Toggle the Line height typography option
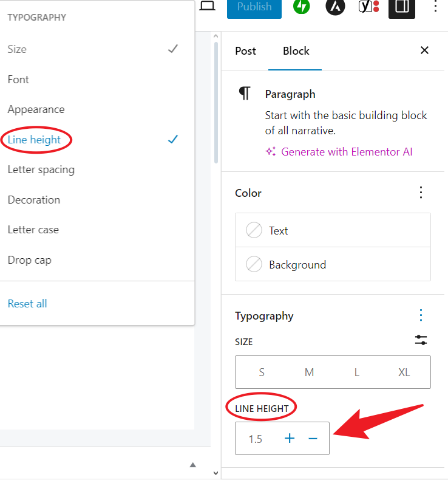Screen dimensions: 448x483 click(35, 140)
